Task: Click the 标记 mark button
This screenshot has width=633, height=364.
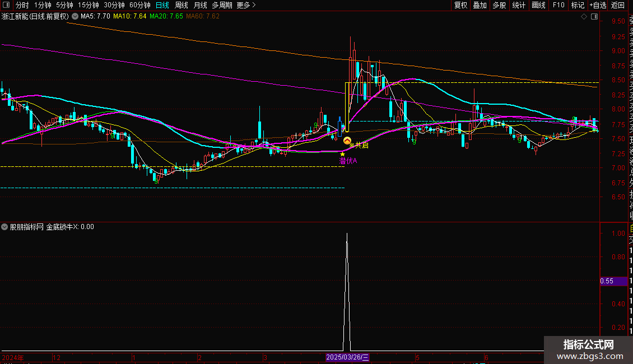Action: (578, 5)
